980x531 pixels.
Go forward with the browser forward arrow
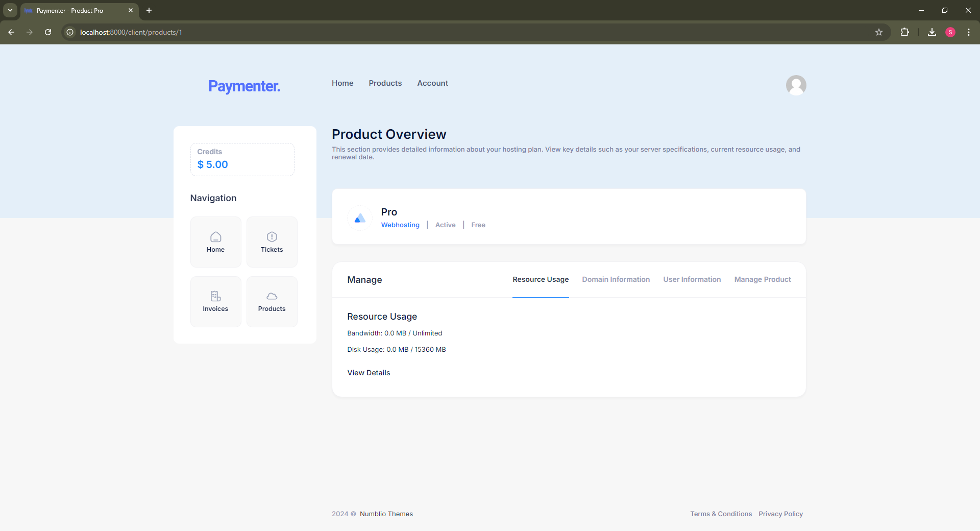[30, 32]
